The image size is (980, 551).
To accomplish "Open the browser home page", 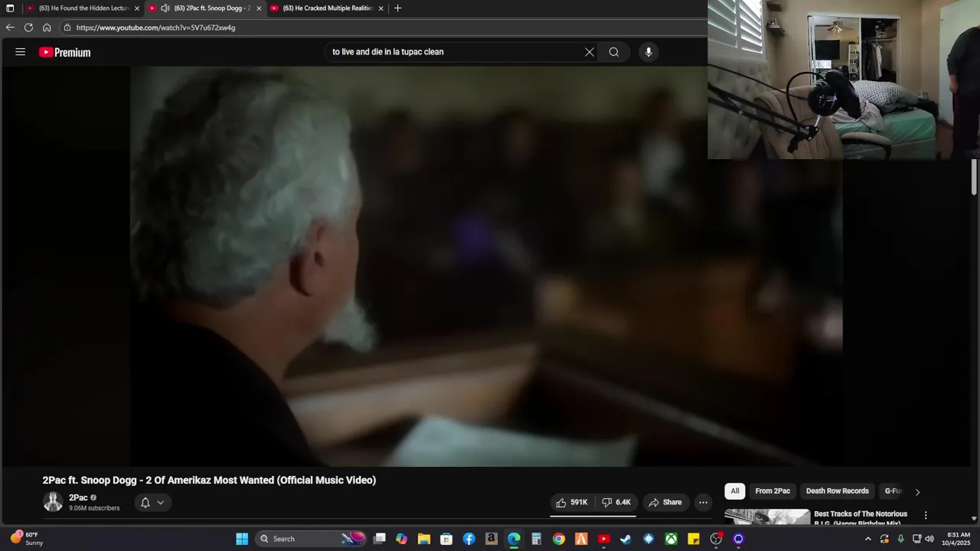I will tap(47, 28).
